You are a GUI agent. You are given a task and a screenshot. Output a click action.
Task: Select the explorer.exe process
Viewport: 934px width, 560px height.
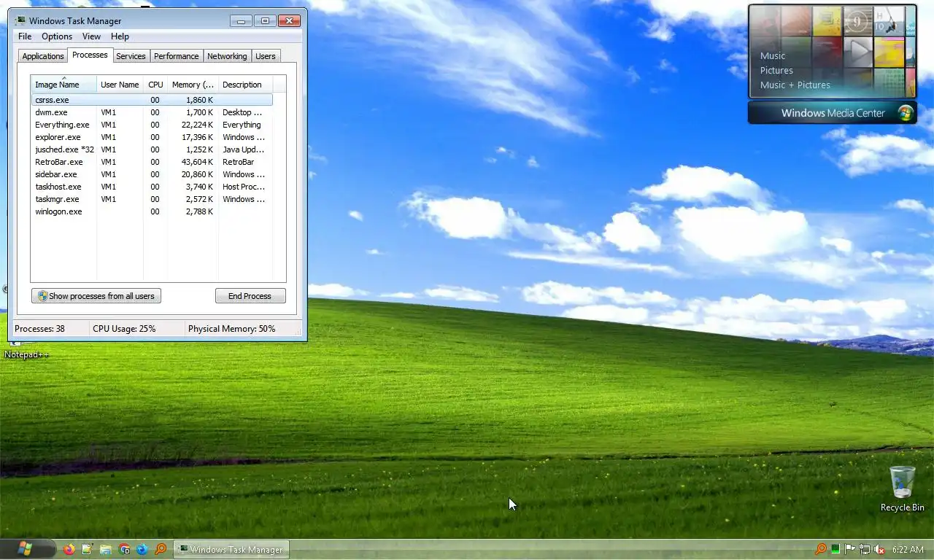pyautogui.click(x=152, y=137)
